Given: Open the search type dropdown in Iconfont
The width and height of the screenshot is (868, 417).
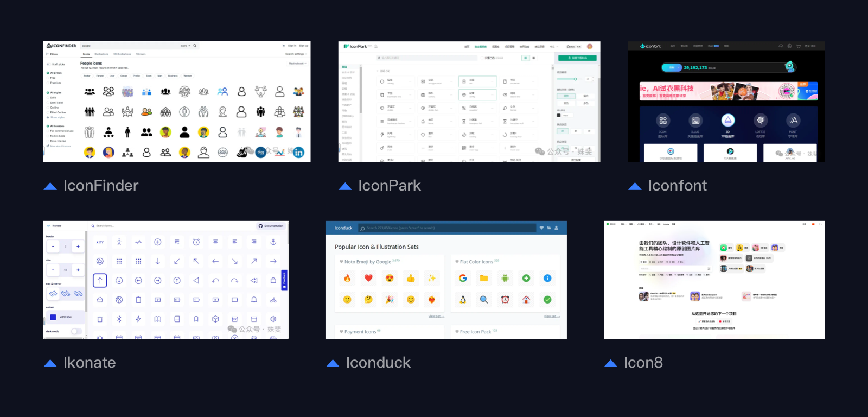Looking at the screenshot, I should (x=672, y=68).
